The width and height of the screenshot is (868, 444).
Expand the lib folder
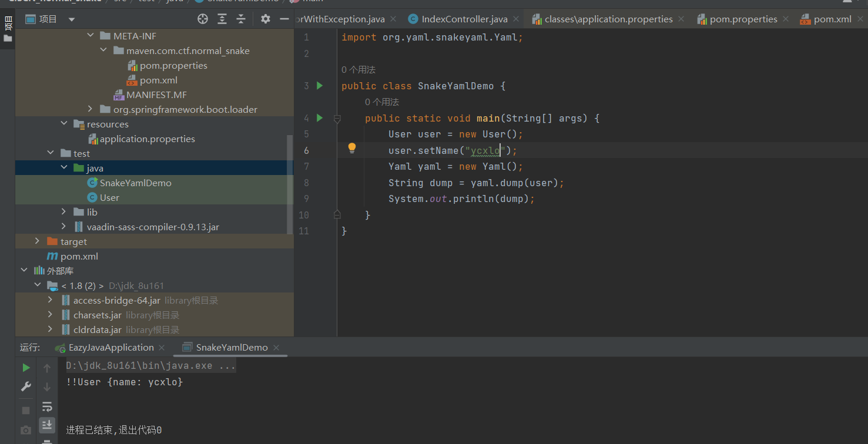tap(64, 212)
